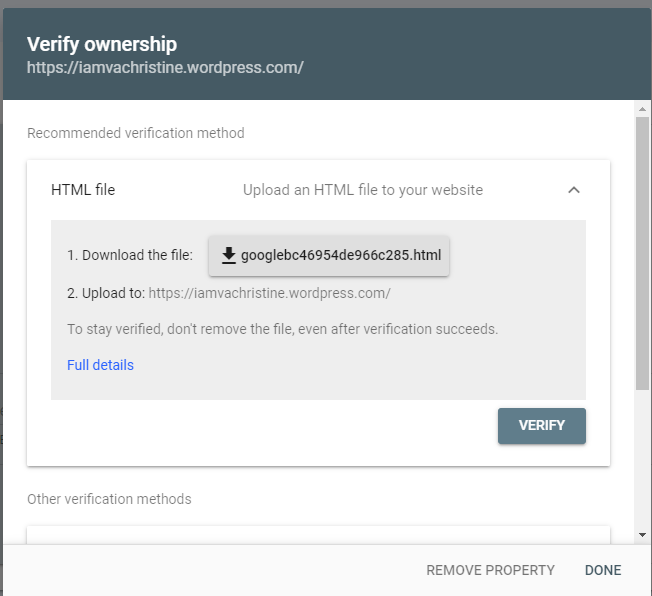The width and height of the screenshot is (652, 596).
Task: Expand the first card under Other verification methods
Action: pyautogui.click(x=318, y=535)
